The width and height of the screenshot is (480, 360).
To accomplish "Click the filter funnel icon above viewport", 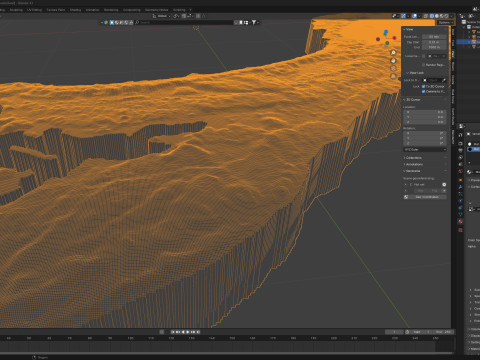I will pyautogui.click(x=254, y=22).
